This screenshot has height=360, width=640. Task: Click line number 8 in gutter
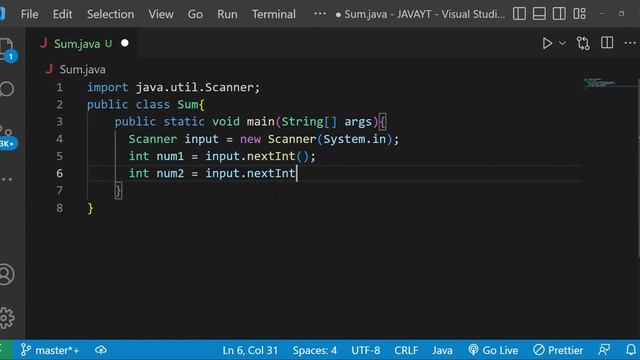click(60, 208)
